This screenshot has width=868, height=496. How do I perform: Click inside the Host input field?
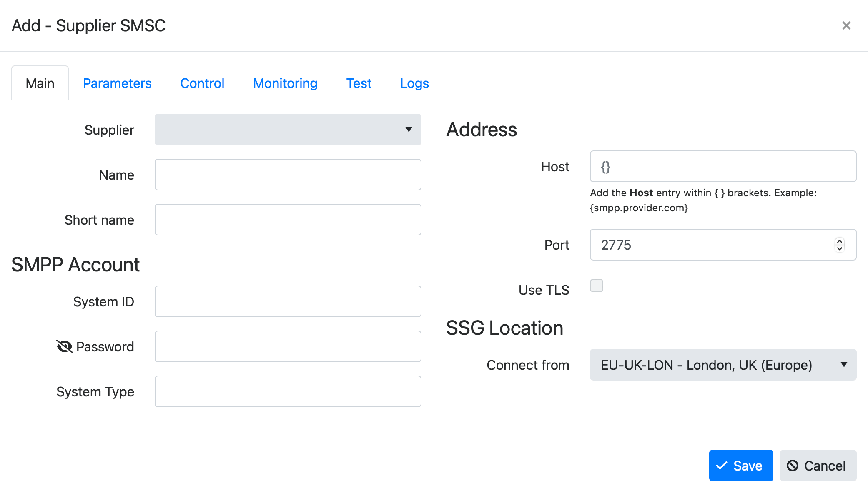(x=722, y=166)
